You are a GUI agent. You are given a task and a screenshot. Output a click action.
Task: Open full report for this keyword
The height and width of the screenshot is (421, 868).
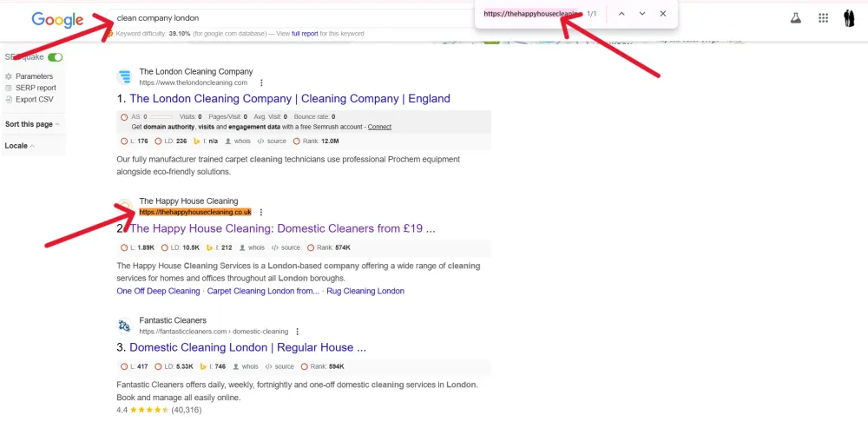(x=305, y=34)
